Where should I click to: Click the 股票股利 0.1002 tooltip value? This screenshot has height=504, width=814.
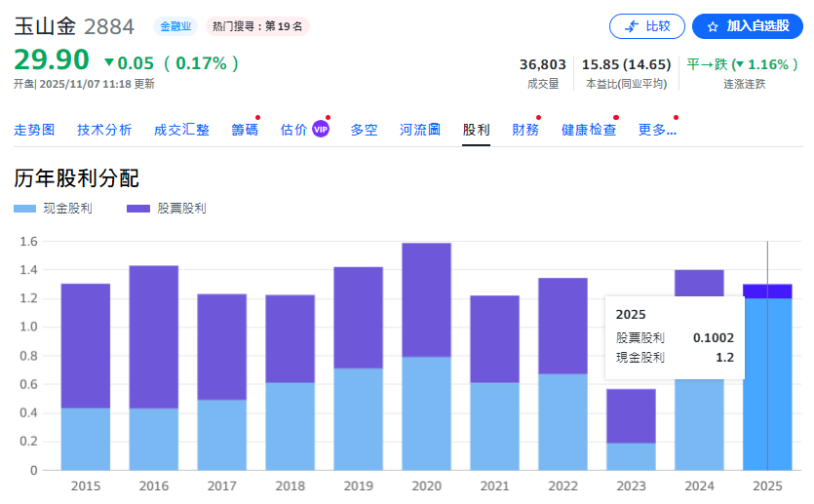[714, 338]
